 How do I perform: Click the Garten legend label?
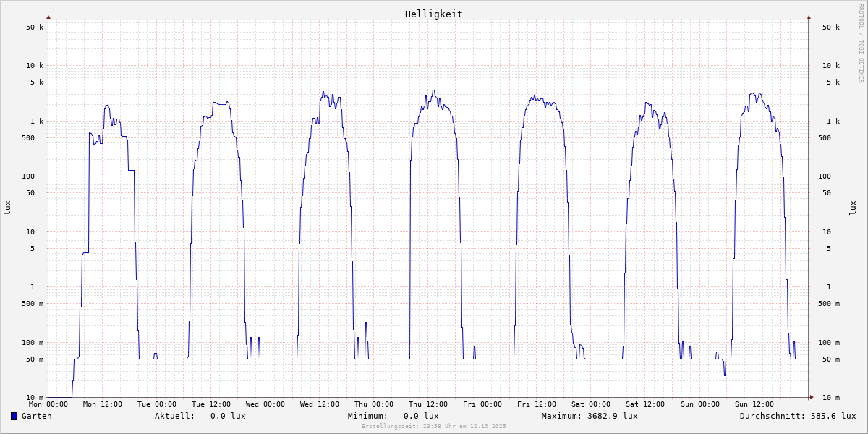(36, 416)
